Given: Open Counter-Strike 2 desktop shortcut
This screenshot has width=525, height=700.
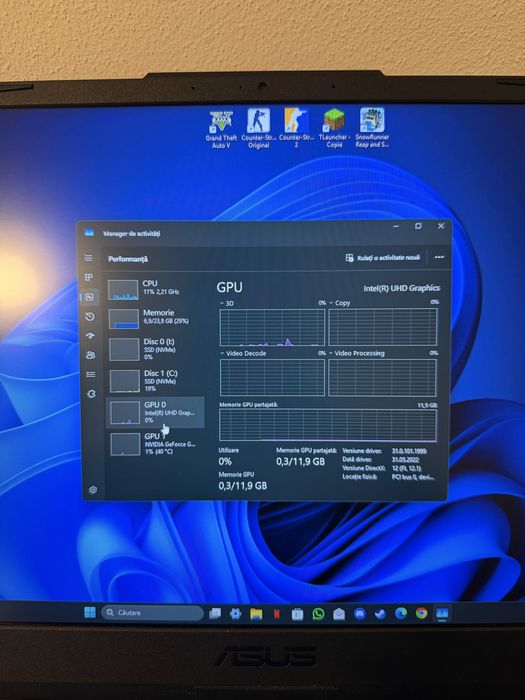Looking at the screenshot, I should (x=296, y=128).
